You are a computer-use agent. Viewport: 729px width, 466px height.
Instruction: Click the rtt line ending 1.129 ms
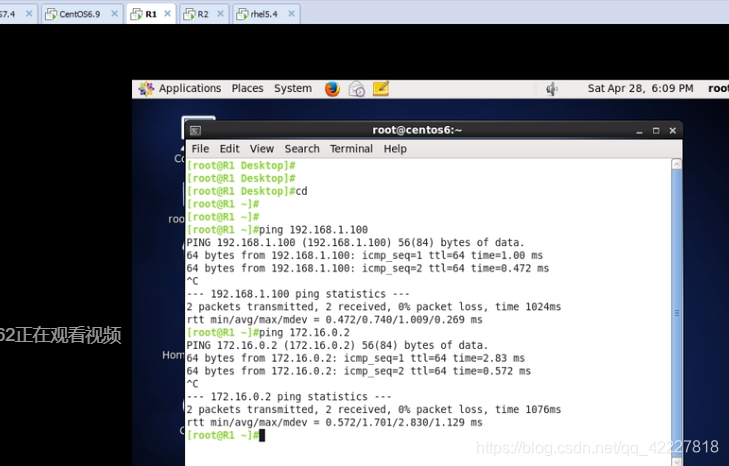coord(334,422)
